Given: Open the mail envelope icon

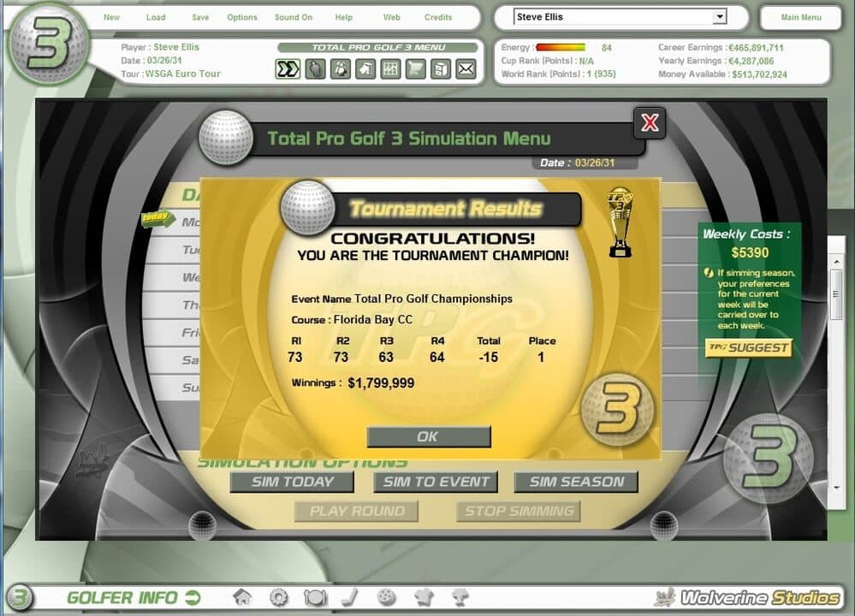Looking at the screenshot, I should (466, 69).
